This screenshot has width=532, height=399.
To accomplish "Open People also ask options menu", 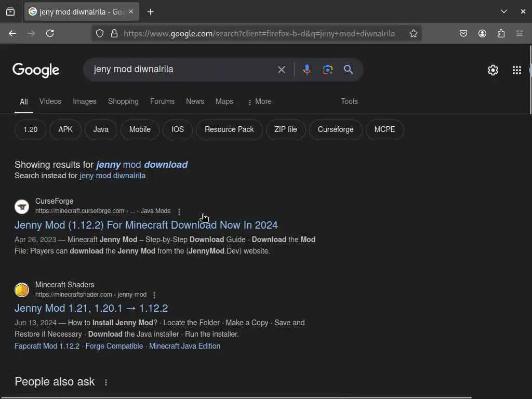I will 106,382.
